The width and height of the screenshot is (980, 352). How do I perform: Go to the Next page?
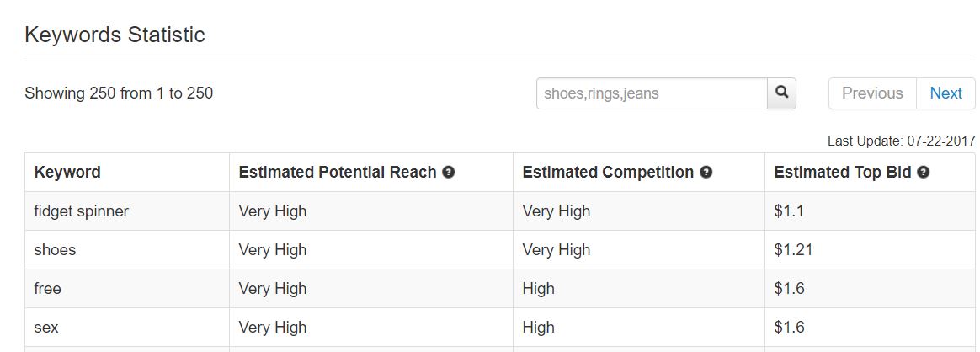click(945, 93)
